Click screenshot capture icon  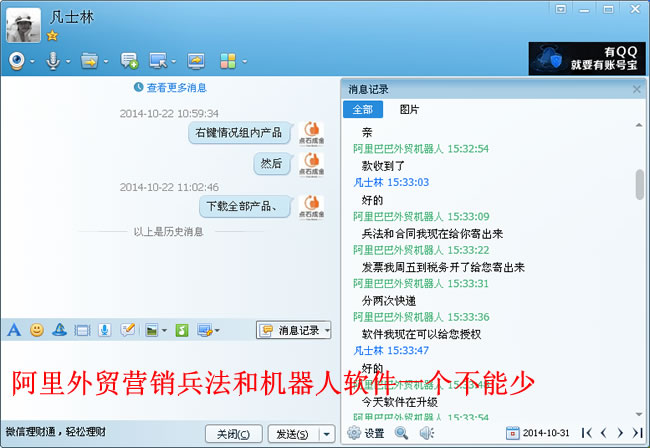[x=205, y=330]
